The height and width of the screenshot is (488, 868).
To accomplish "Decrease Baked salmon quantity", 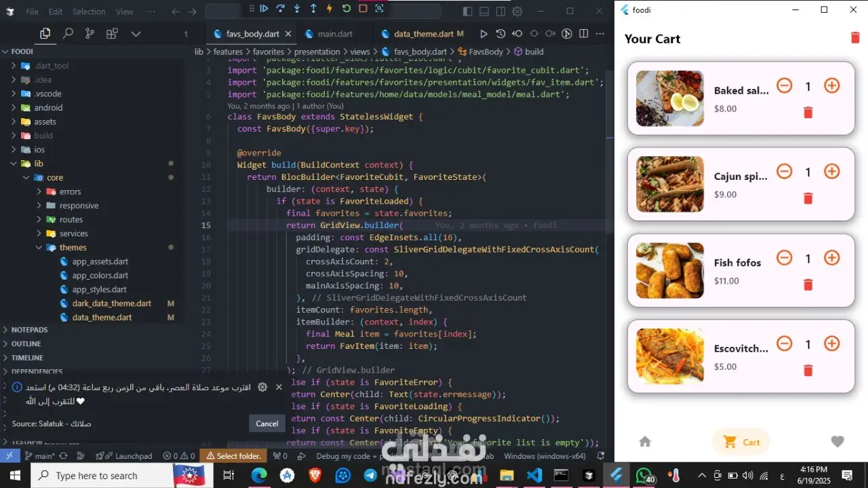I will tap(784, 86).
